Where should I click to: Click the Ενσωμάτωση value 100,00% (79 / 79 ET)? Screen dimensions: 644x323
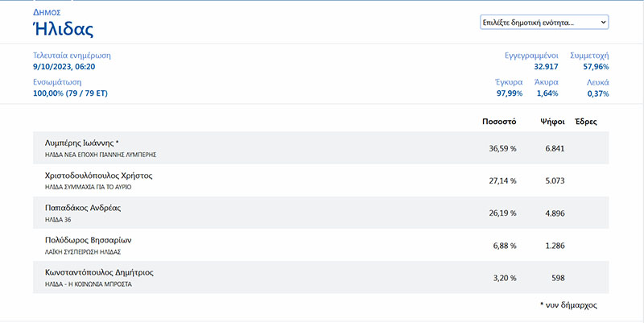(70, 93)
